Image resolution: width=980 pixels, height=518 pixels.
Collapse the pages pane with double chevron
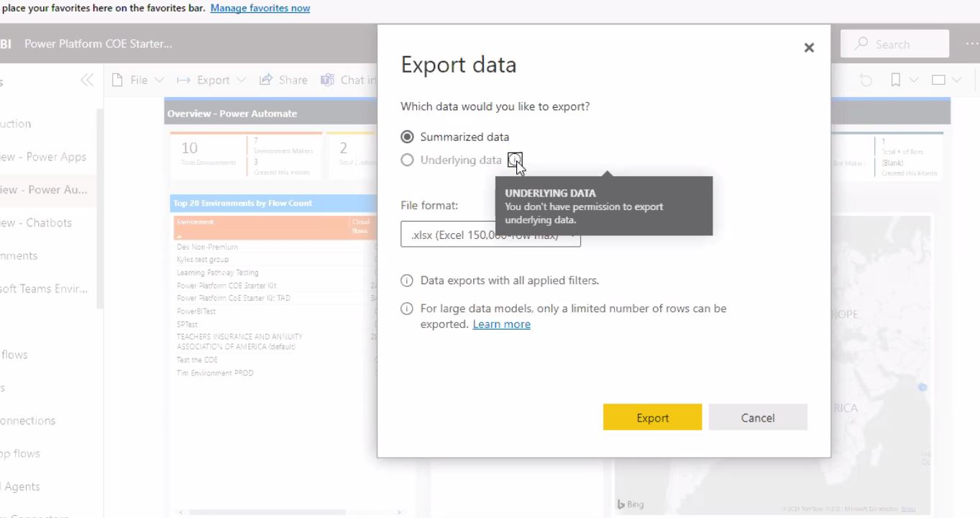click(x=86, y=80)
